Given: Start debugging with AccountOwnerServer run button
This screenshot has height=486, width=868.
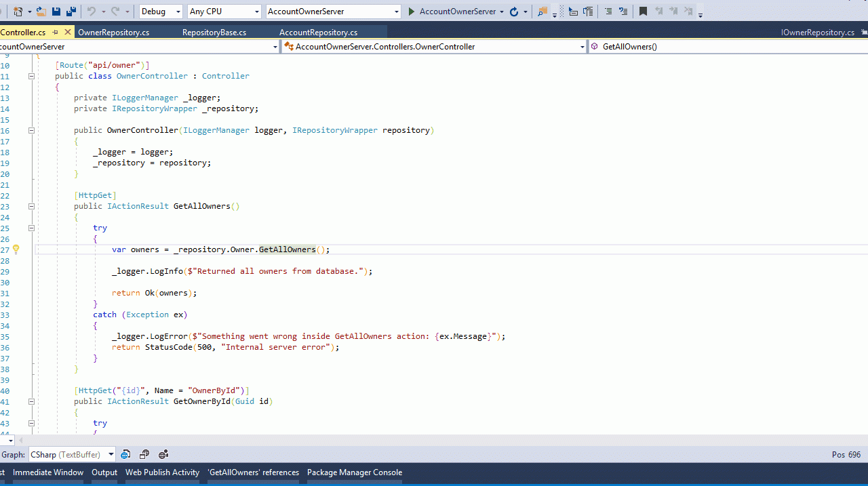Looking at the screenshot, I should [x=452, y=12].
